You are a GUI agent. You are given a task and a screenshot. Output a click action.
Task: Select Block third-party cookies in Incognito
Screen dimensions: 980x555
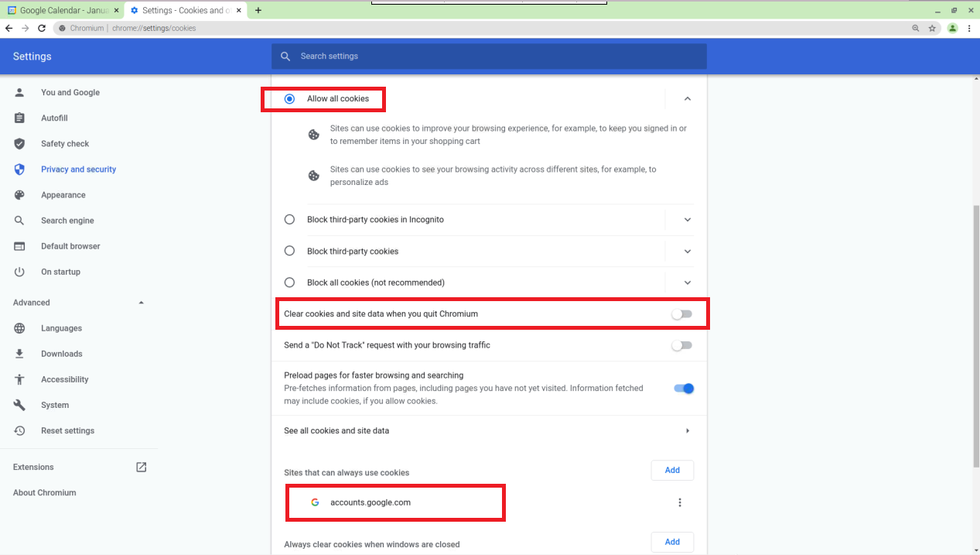click(x=289, y=220)
